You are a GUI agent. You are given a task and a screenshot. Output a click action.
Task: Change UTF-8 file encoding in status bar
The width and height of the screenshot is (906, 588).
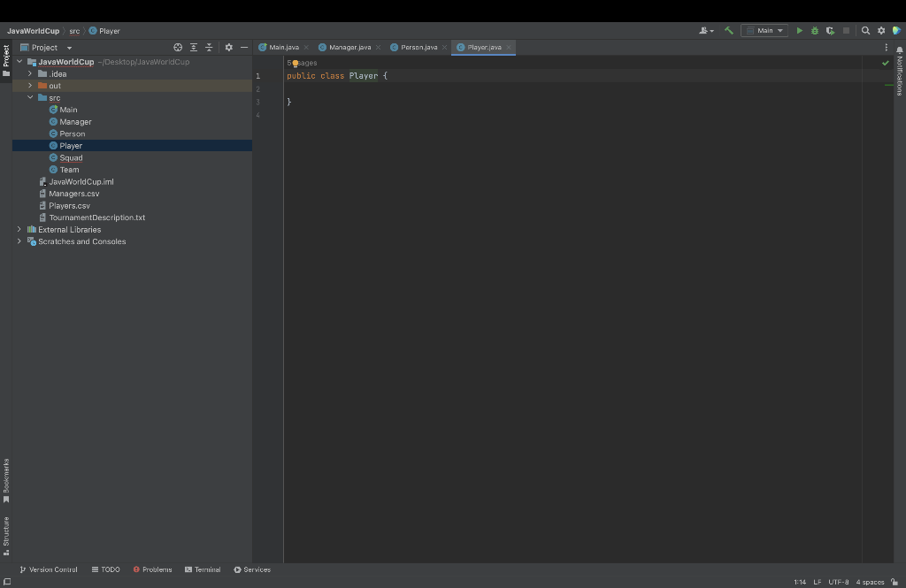839,582
